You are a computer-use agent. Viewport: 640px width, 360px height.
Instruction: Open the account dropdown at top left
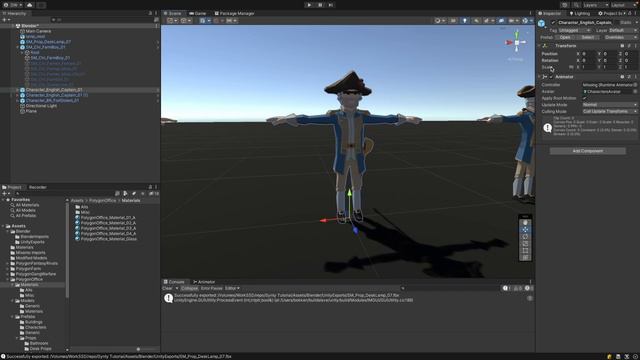coord(12,5)
